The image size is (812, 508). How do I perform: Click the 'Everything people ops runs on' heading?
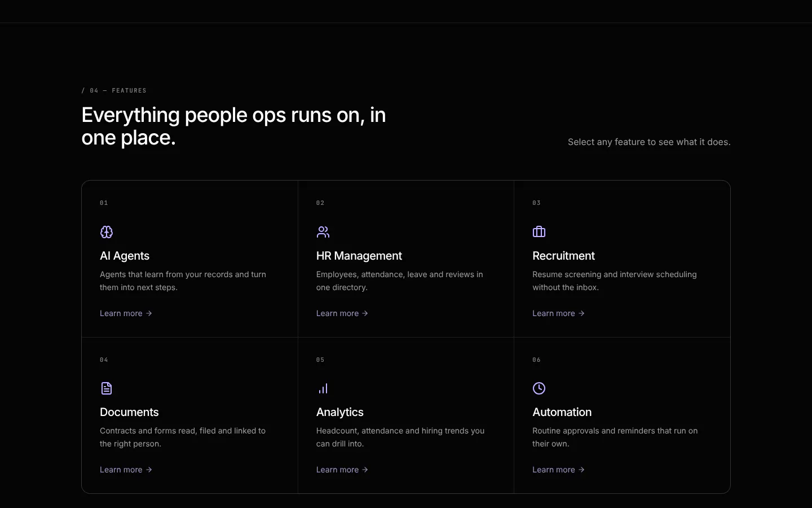[234, 126]
